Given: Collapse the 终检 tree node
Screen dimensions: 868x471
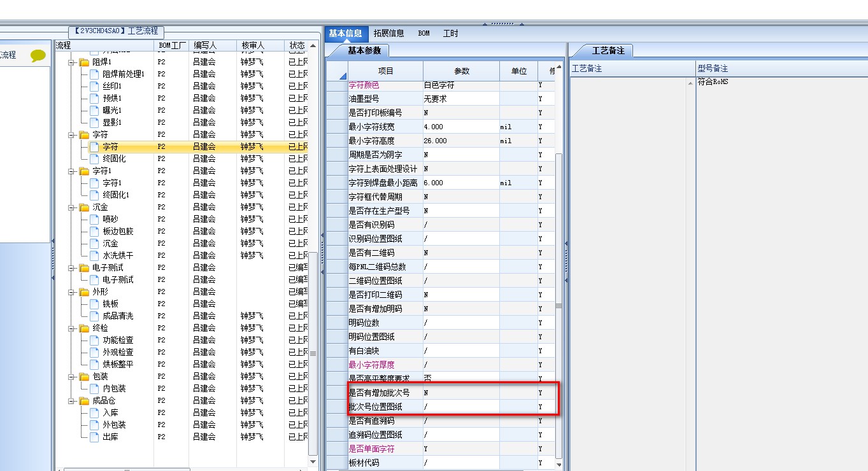Looking at the screenshot, I should 71,328.
